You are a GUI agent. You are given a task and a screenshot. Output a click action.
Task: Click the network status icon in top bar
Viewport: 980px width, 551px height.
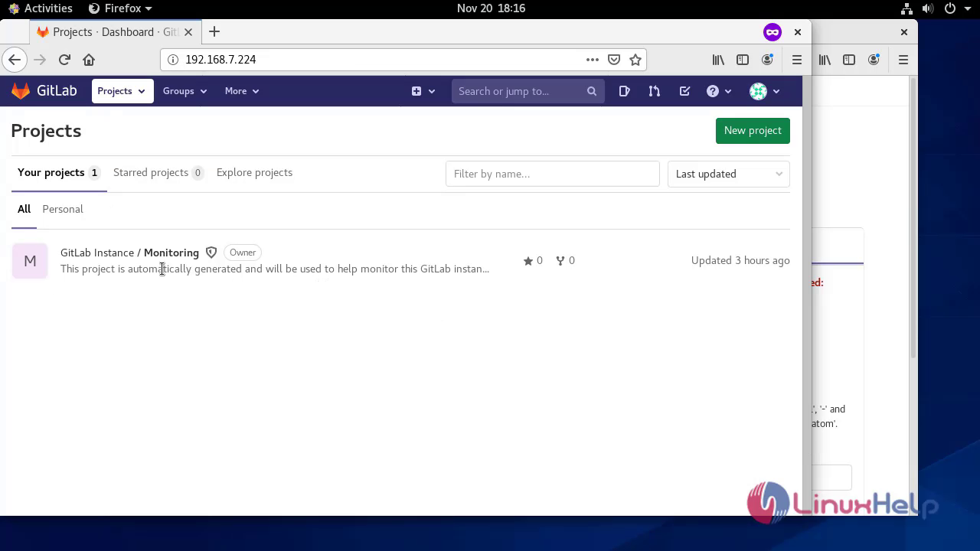[907, 8]
